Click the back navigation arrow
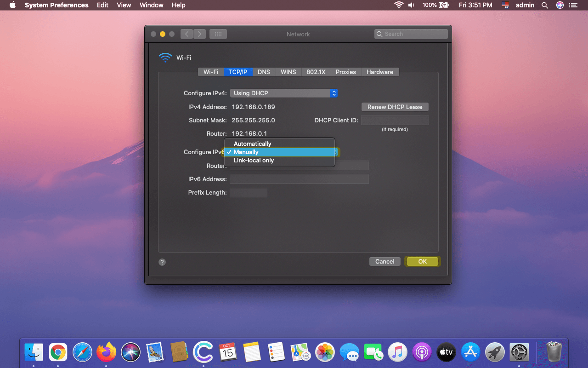Viewport: 588px width, 368px height. 187,34
